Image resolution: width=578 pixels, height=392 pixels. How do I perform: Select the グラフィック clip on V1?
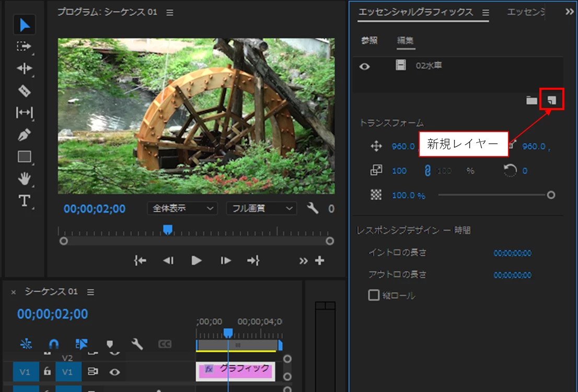[x=236, y=372]
